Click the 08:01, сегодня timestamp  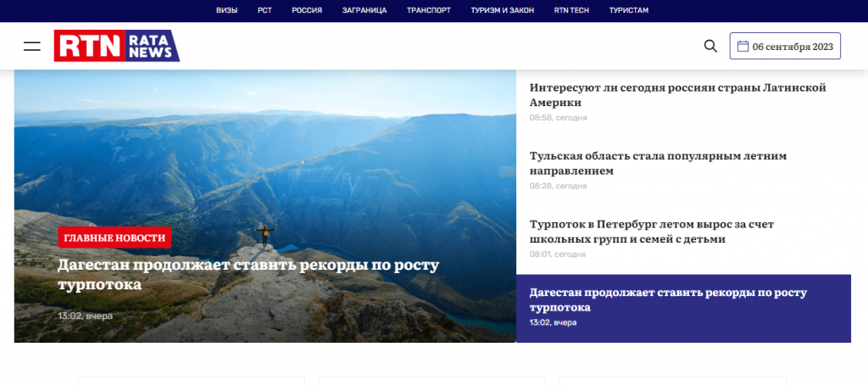click(x=558, y=255)
